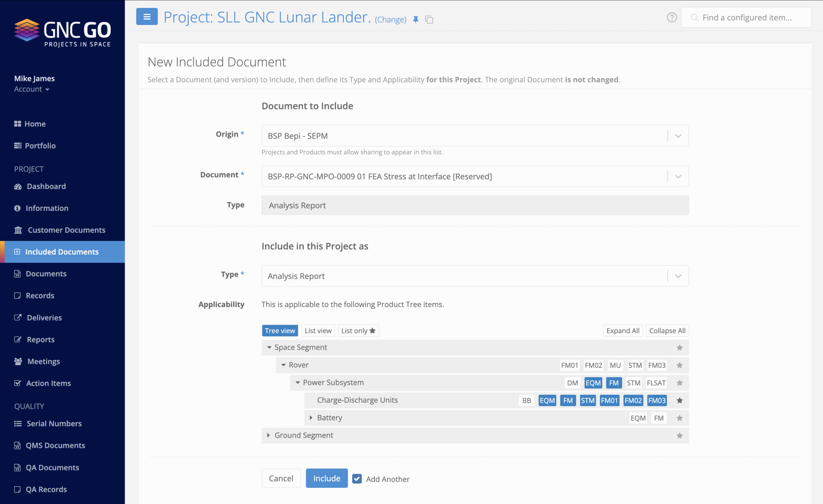This screenshot has height=504, width=823.
Task: Click the Include button
Action: click(326, 478)
